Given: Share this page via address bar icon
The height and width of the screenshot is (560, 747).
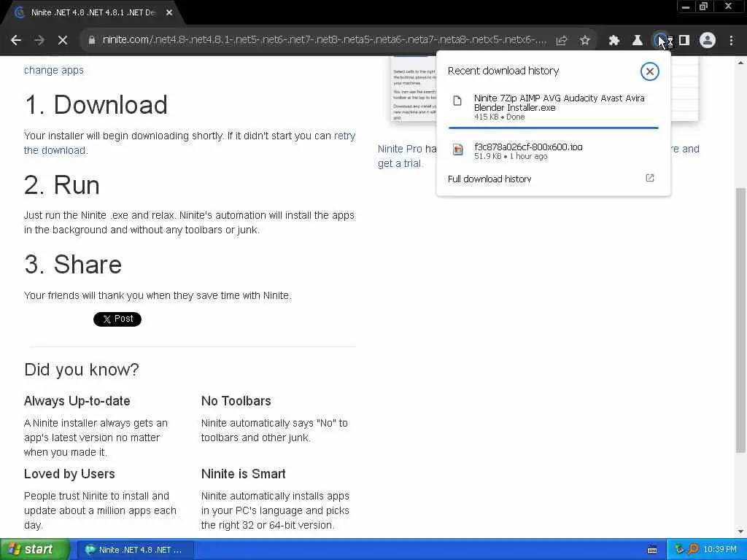Looking at the screenshot, I should (562, 41).
